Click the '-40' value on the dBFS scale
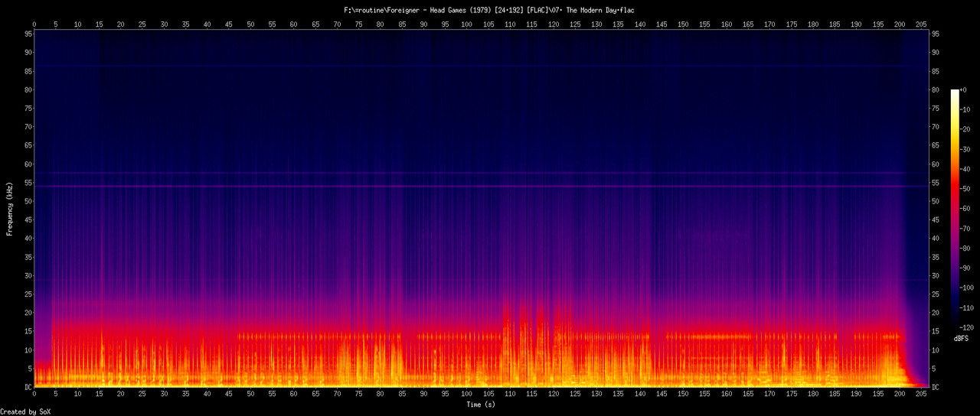Image resolution: width=980 pixels, height=416 pixels. tap(965, 169)
